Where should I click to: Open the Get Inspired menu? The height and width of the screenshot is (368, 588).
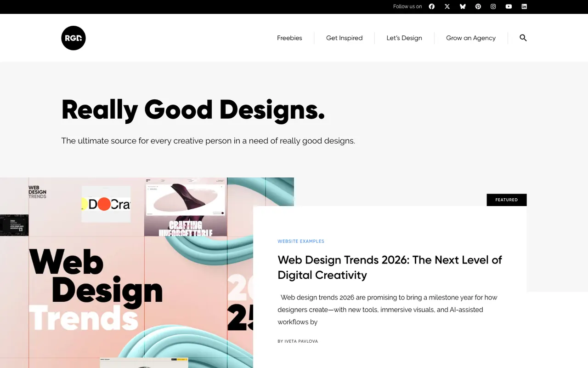(345, 38)
